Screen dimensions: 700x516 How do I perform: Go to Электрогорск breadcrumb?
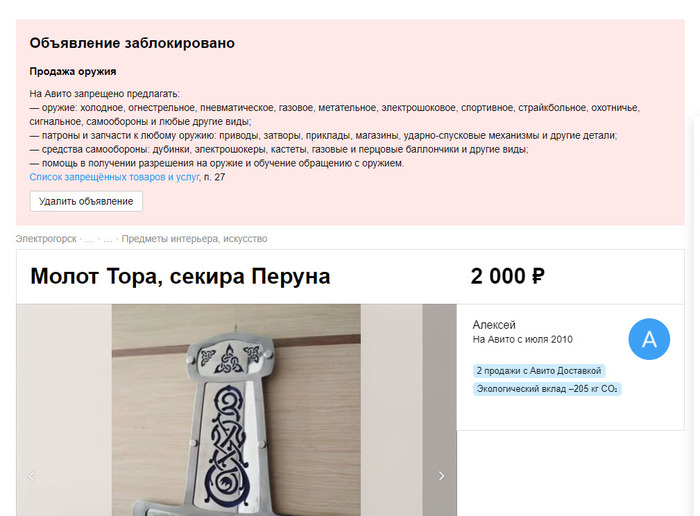(46, 239)
